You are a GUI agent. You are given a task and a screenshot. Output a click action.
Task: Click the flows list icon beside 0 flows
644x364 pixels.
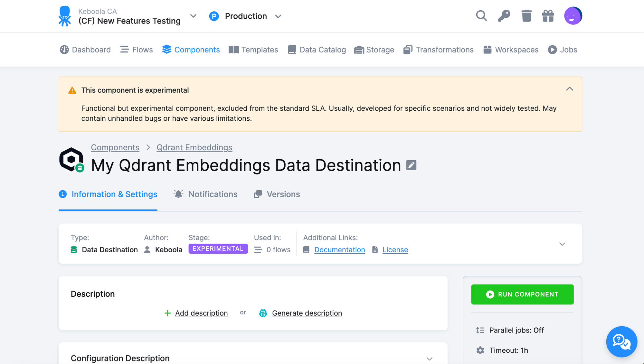(258, 250)
